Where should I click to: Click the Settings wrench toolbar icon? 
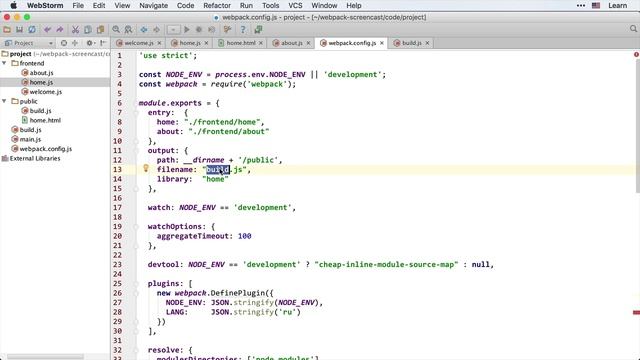coord(227,29)
